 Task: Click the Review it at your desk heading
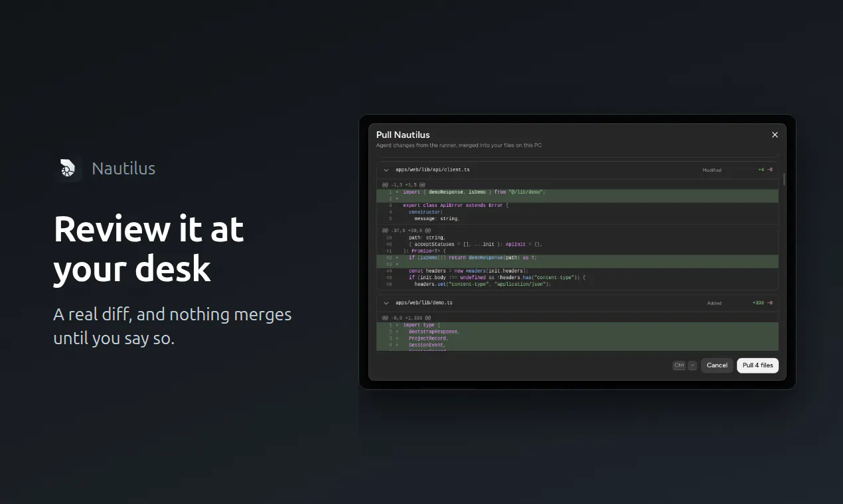pos(149,249)
